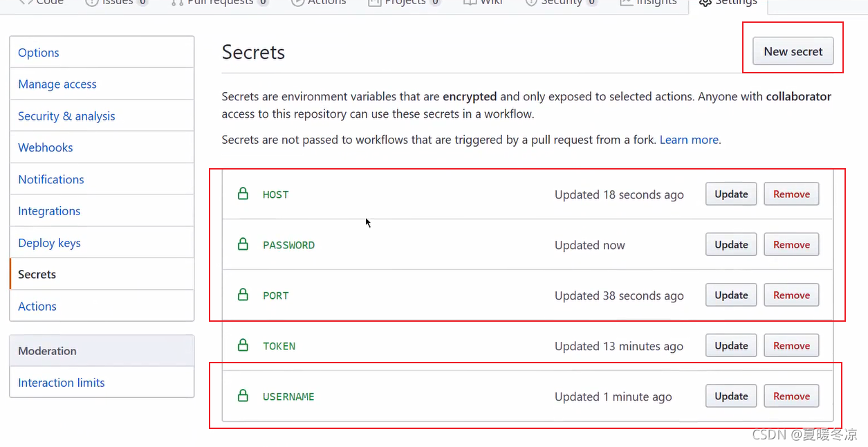This screenshot has width=868, height=447.
Task: Click the lock icon beside PASSWORD
Action: pos(243,244)
